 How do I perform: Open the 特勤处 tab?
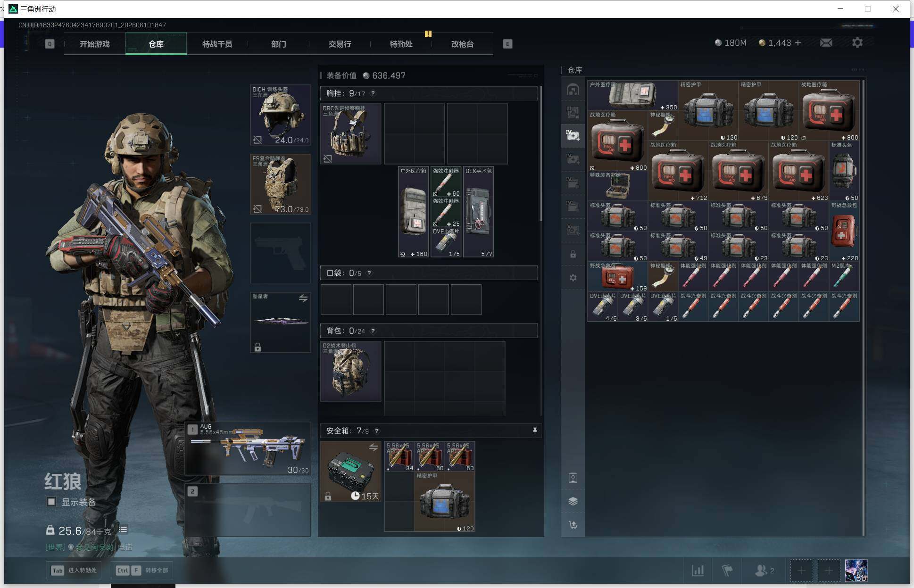click(x=401, y=44)
